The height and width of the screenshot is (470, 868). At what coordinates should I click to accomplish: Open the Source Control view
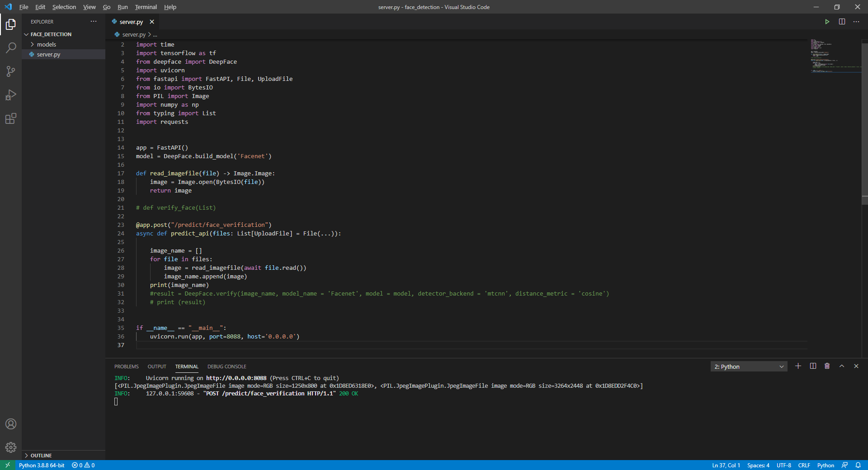11,71
